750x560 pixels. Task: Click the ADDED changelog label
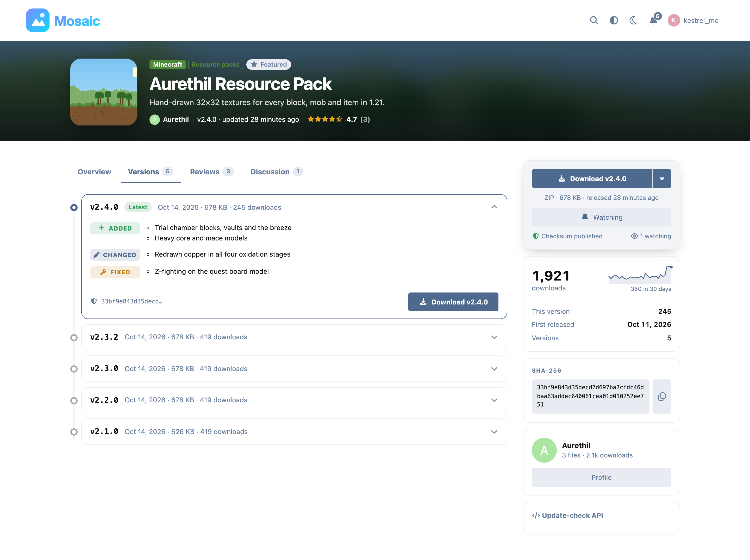(115, 228)
